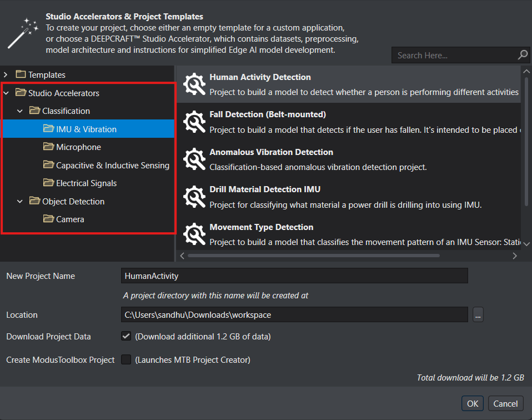This screenshot has height=420, width=532.
Task: Collapse the Classification tree node
Action: pyautogui.click(x=20, y=111)
